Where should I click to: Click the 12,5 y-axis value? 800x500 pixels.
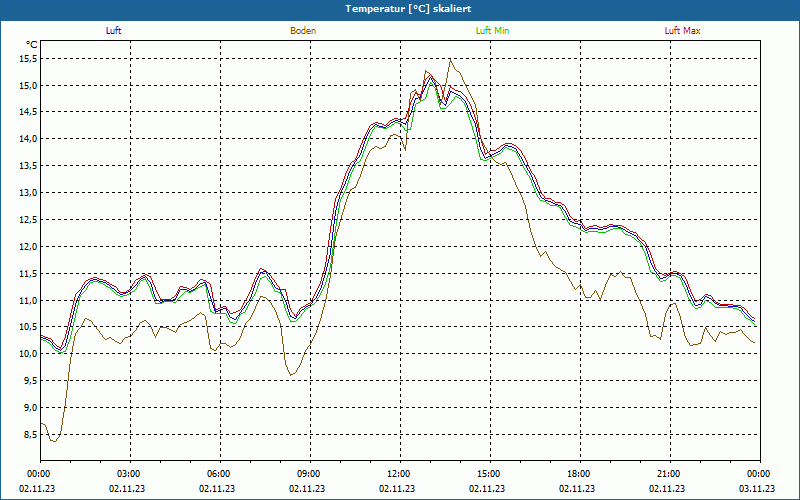(29, 220)
